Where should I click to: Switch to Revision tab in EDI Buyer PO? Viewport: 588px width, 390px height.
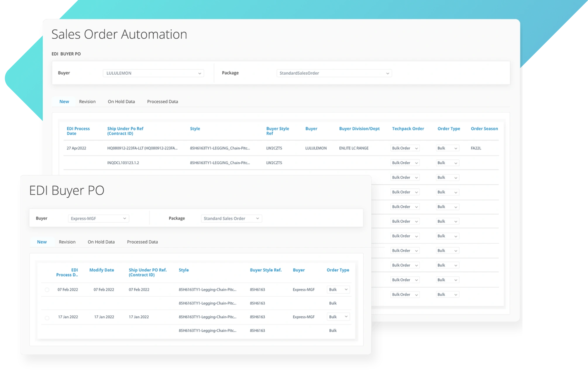[x=67, y=242]
